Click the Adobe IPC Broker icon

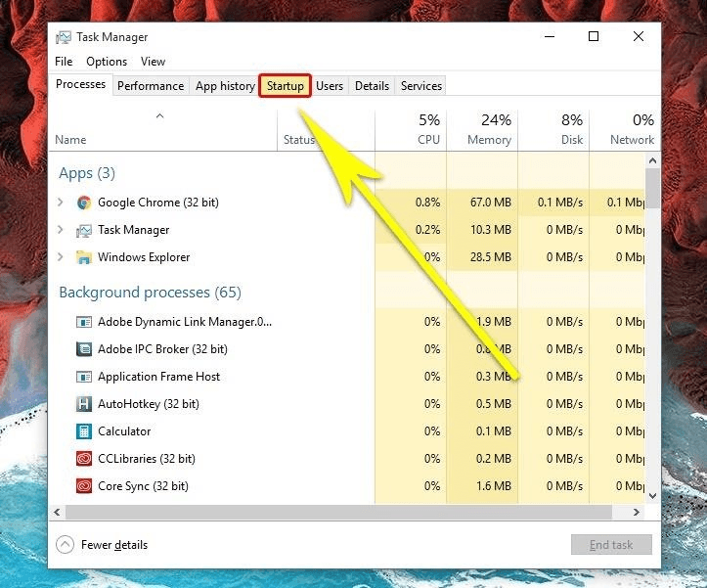(x=84, y=349)
